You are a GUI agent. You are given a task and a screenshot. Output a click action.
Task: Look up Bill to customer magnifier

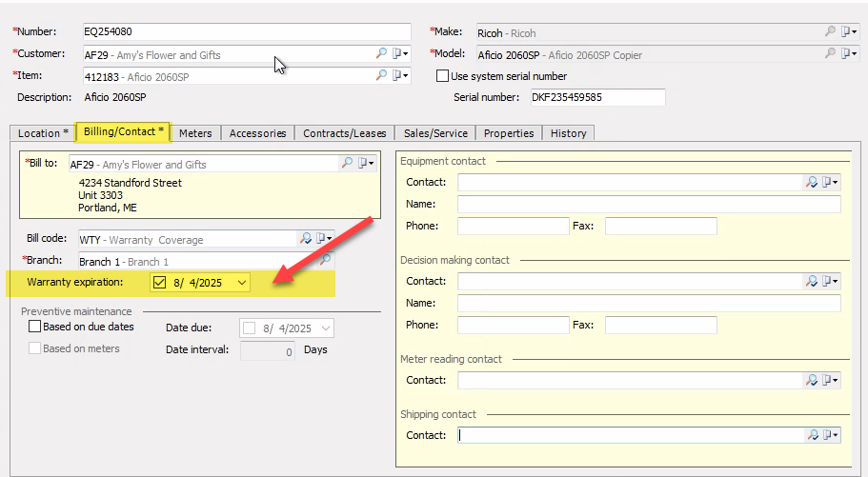[x=347, y=163]
